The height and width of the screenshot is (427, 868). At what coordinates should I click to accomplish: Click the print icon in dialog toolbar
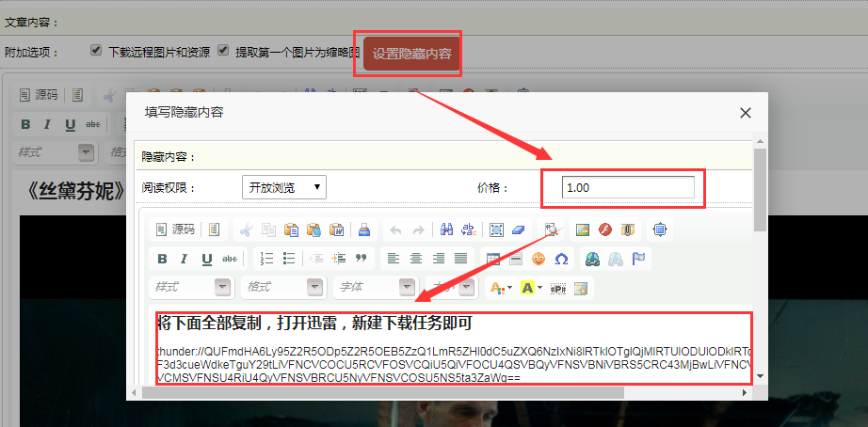pos(363,229)
